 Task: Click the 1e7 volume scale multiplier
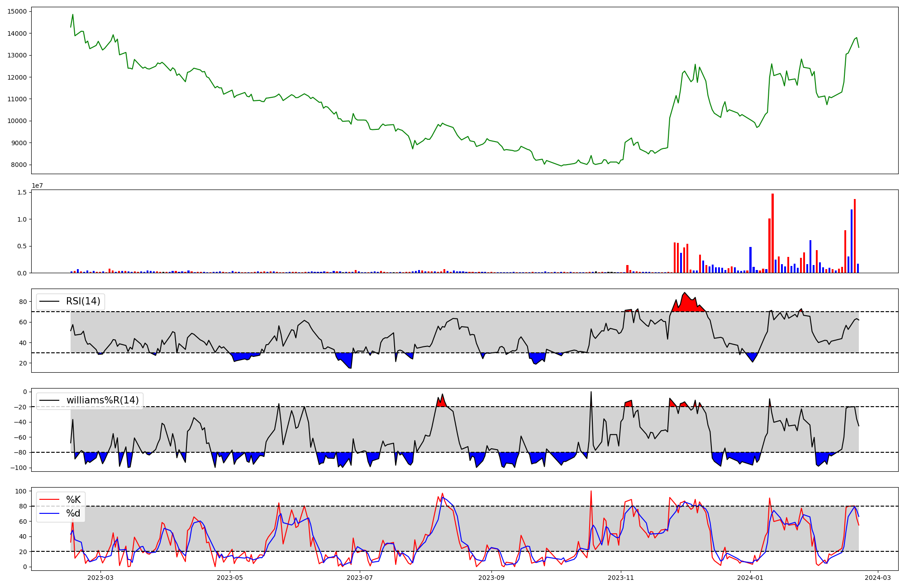[37, 185]
